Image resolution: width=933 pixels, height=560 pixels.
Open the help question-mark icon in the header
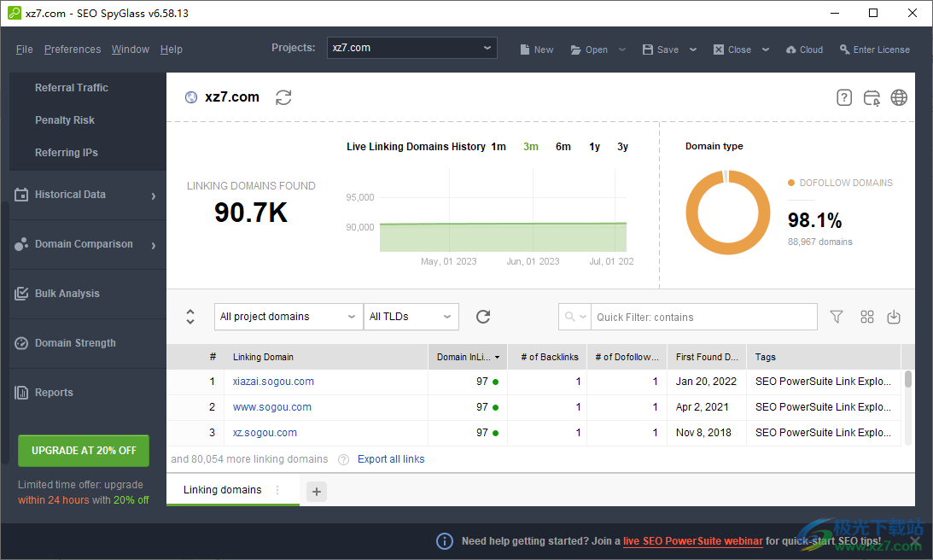click(843, 97)
